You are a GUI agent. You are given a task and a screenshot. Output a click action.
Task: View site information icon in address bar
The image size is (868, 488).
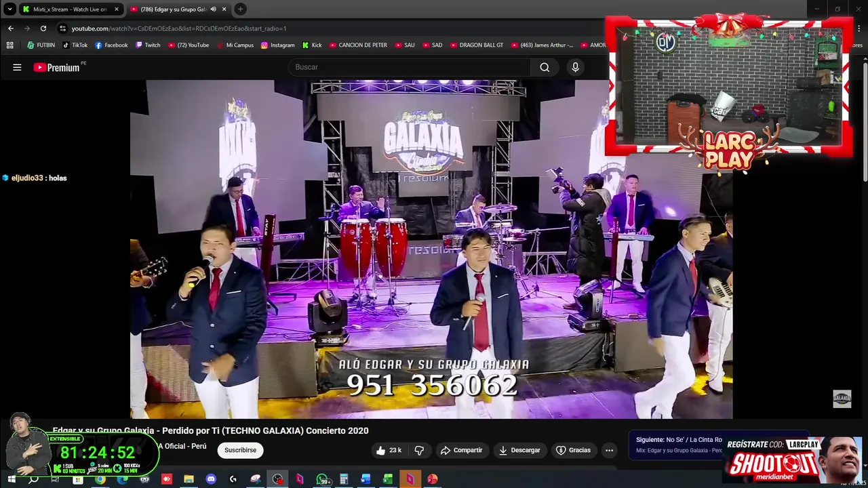(62, 28)
